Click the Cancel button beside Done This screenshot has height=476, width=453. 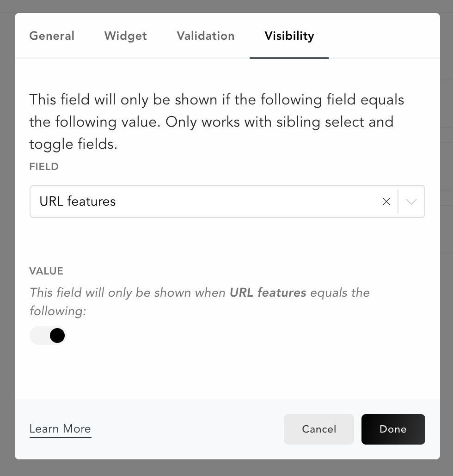click(318, 429)
